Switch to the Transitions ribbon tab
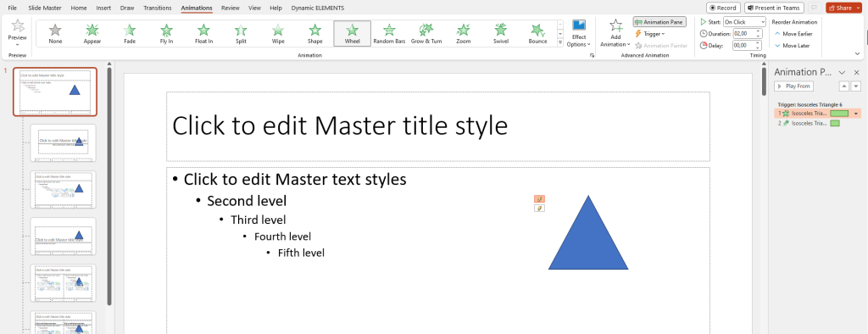Image resolution: width=868 pixels, height=334 pixels. coord(157,8)
